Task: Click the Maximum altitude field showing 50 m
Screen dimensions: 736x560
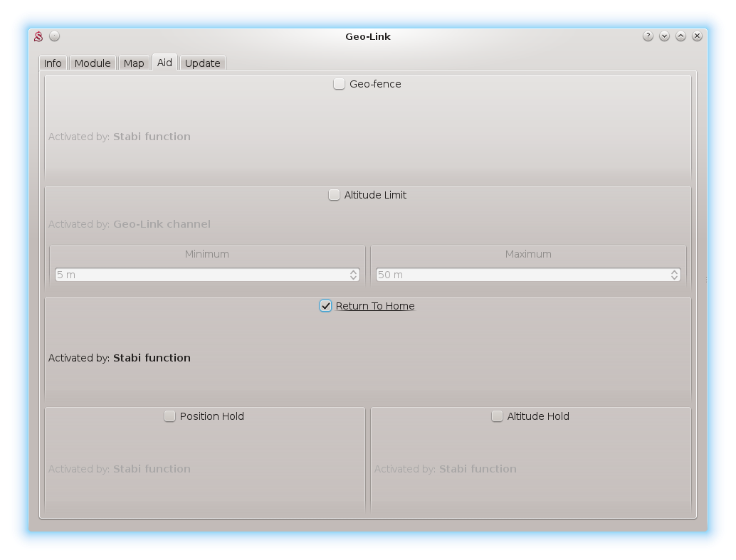Action: coord(520,275)
